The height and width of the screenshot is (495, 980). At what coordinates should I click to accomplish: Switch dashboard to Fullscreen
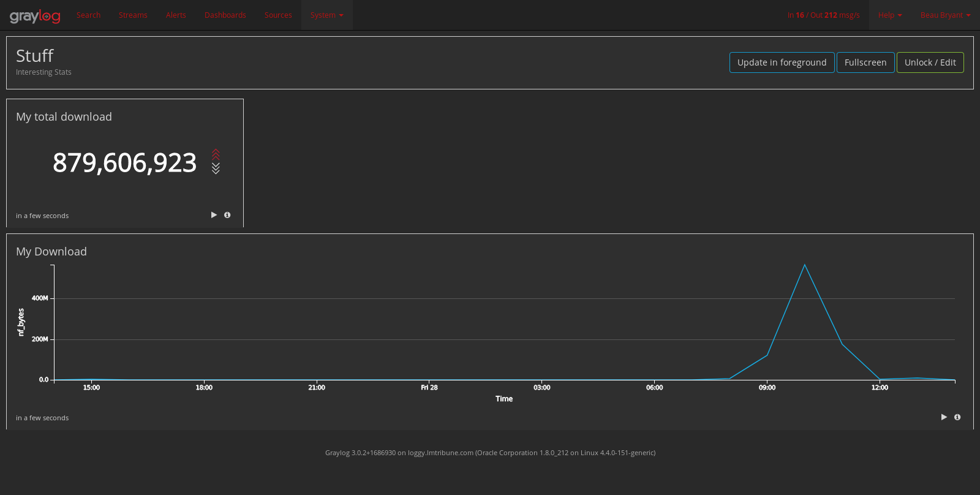tap(865, 62)
